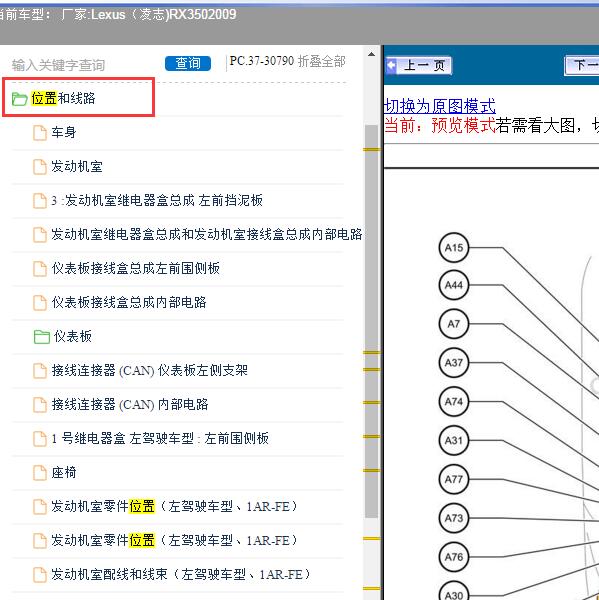Image resolution: width=599 pixels, height=600 pixels.
Task: Select the A77 connector marker
Action: [x=454, y=479]
